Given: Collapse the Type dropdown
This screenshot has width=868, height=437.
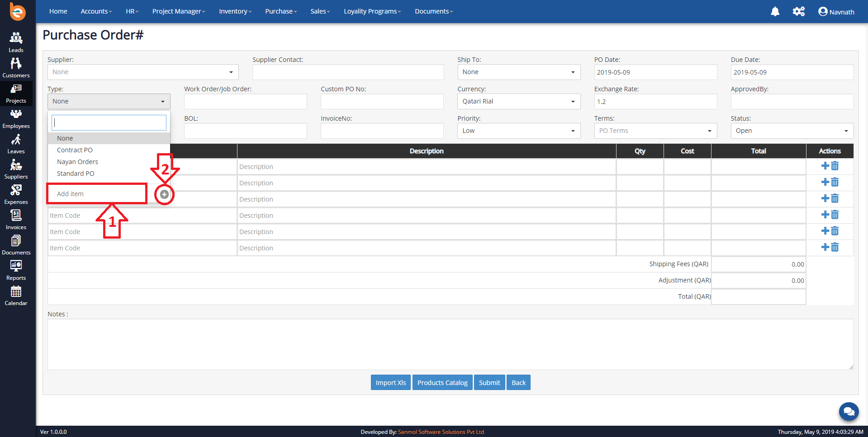Looking at the screenshot, I should pos(109,102).
